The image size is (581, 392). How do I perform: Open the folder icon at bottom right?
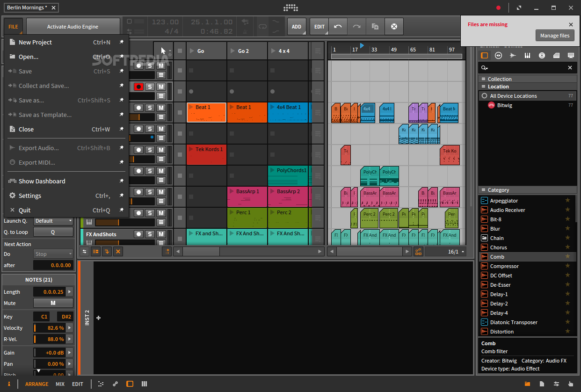pyautogui.click(x=528, y=384)
